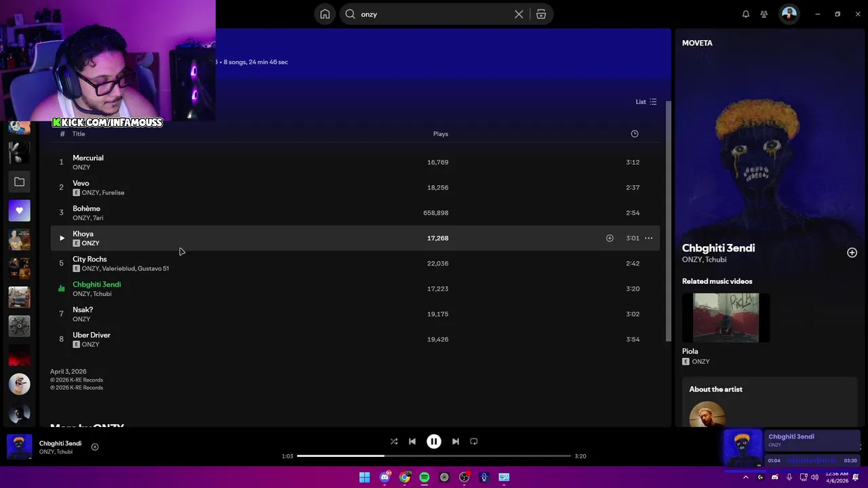Open the overlay widget album art
Image resolution: width=868 pixels, height=488 pixels.
tap(743, 449)
